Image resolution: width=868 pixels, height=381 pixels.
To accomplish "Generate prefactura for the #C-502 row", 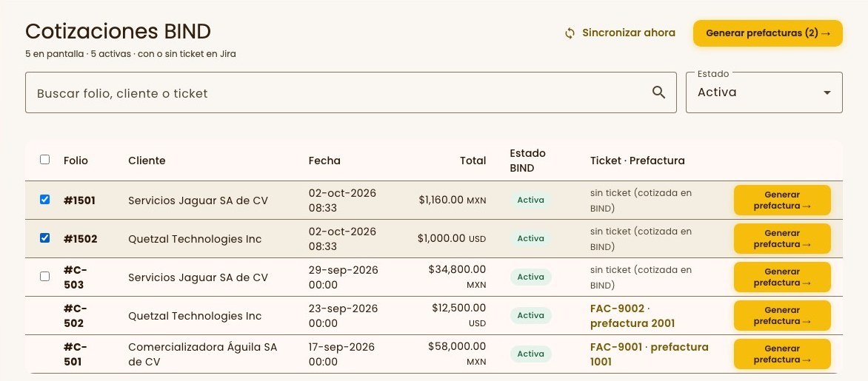I will [x=782, y=315].
